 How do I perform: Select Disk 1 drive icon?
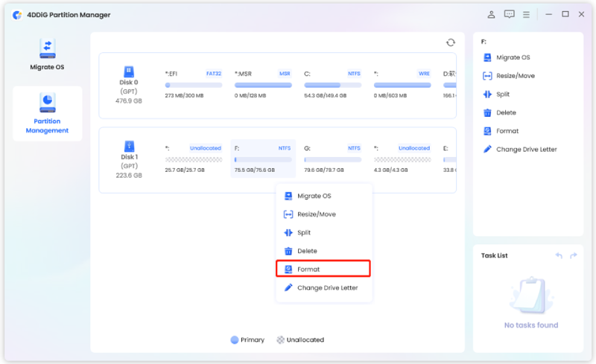pos(129,147)
